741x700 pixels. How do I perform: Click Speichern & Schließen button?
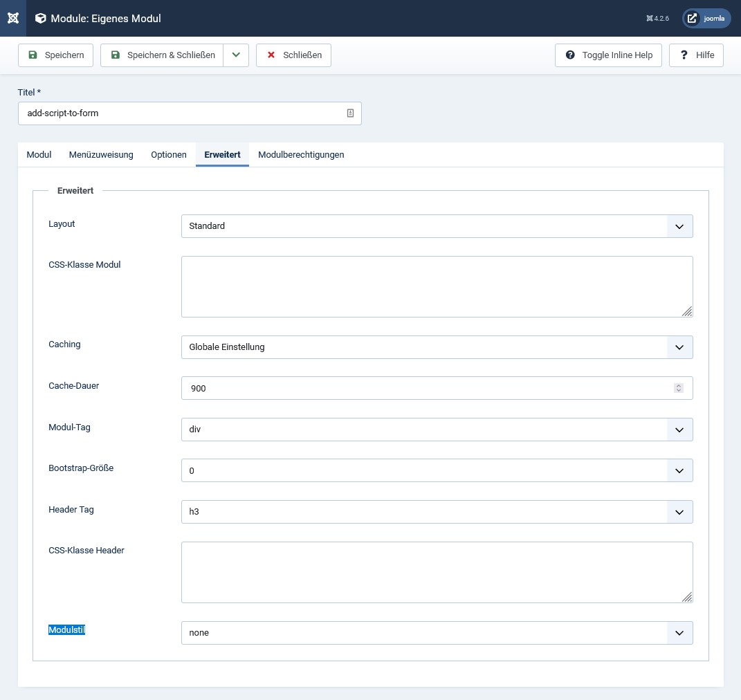coord(162,55)
